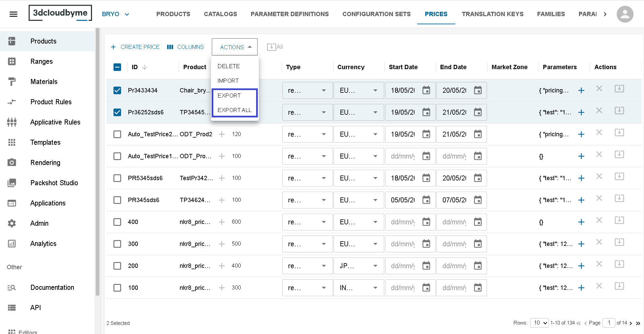Check the Auto_TestPrice2 row checkbox
The width and height of the screenshot is (644, 334).
point(117,134)
